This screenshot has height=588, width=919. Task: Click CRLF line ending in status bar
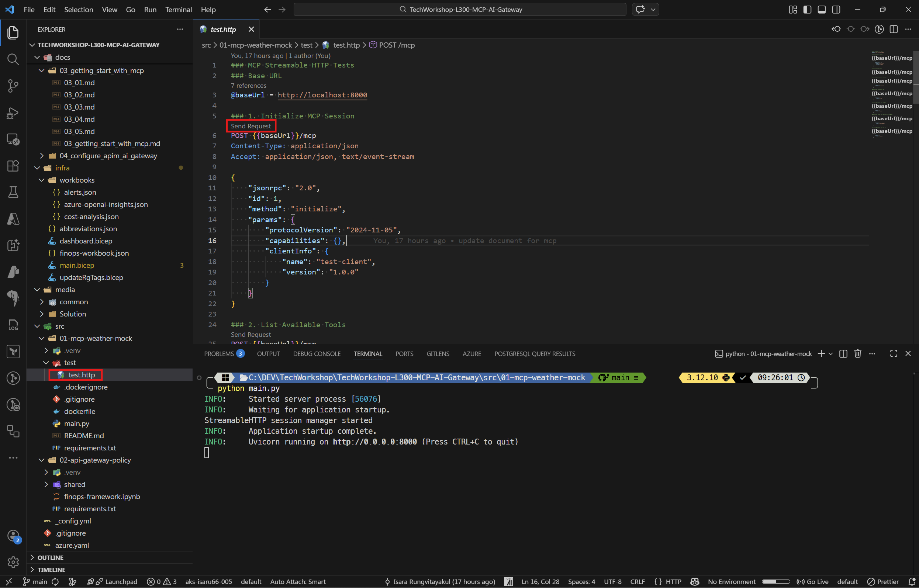(x=637, y=581)
